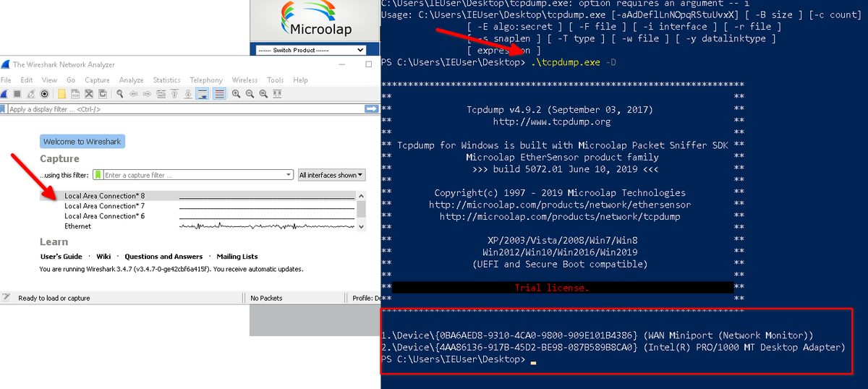Screen dimensions: 868x389
Task: Select Local Area Connection* 6 interface
Action: pos(198,216)
